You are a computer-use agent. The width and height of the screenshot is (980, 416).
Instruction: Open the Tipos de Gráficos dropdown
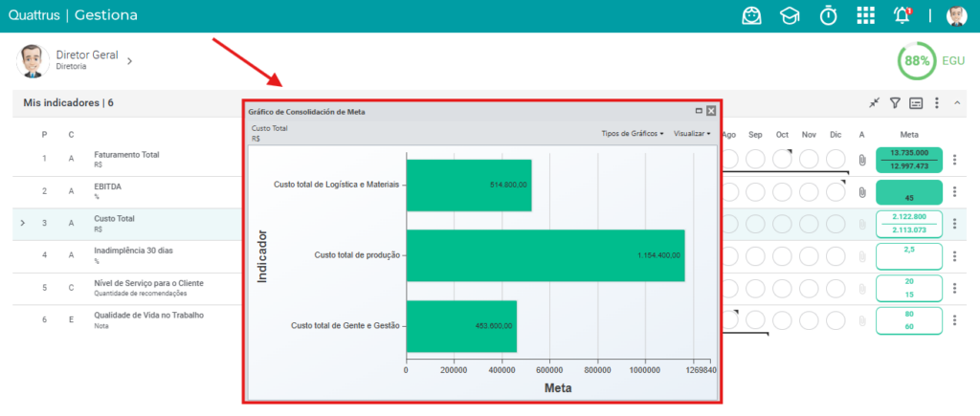(x=633, y=134)
